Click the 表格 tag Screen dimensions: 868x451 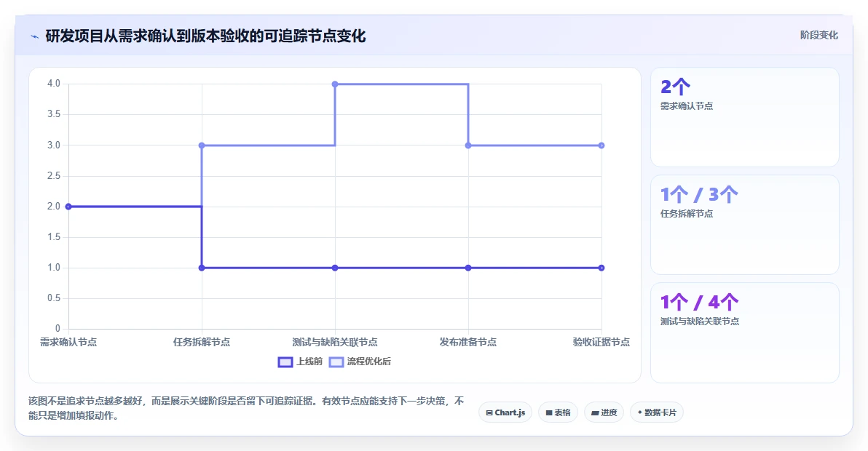558,412
